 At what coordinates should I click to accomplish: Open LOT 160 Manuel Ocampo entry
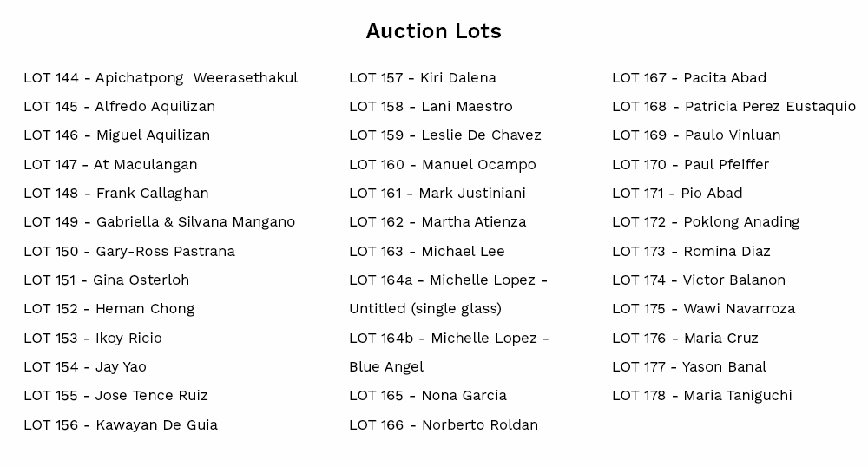point(443,165)
